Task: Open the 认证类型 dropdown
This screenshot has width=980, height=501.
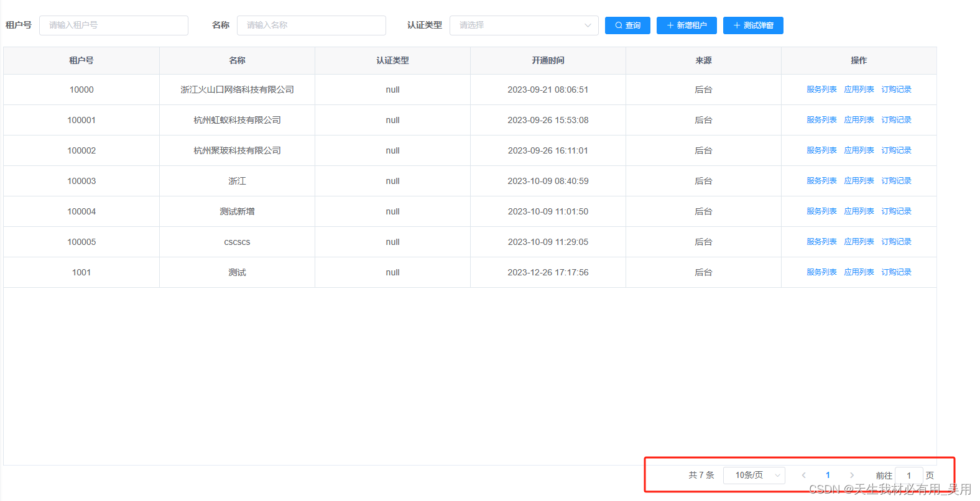Action: (524, 25)
